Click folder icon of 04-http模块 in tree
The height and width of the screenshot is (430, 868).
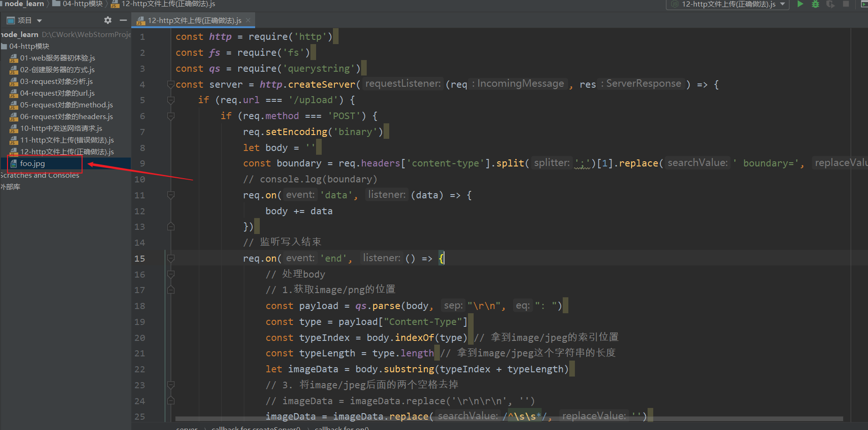[x=4, y=46]
